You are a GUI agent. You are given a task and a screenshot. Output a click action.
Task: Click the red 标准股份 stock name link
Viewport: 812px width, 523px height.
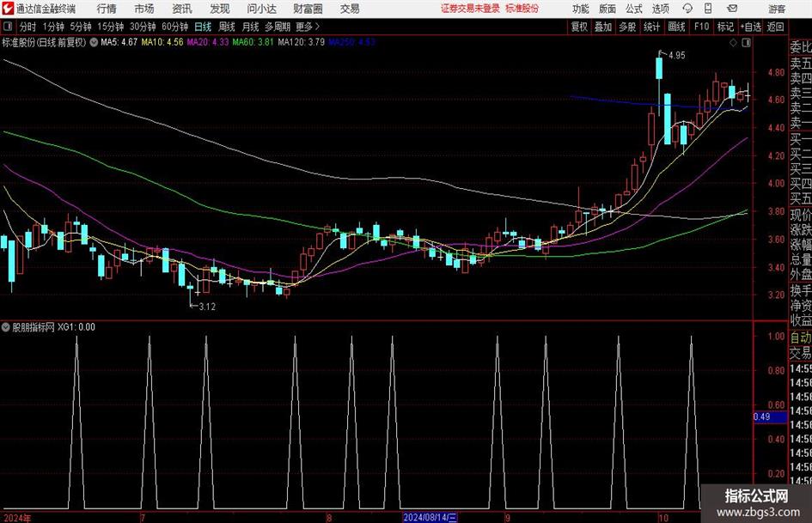click(x=522, y=9)
